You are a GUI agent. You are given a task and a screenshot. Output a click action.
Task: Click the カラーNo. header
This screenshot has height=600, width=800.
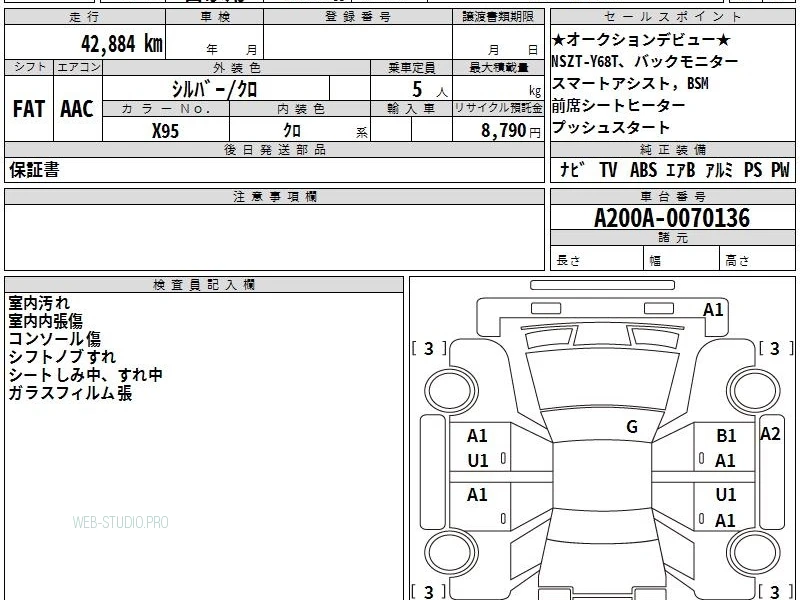(x=166, y=109)
